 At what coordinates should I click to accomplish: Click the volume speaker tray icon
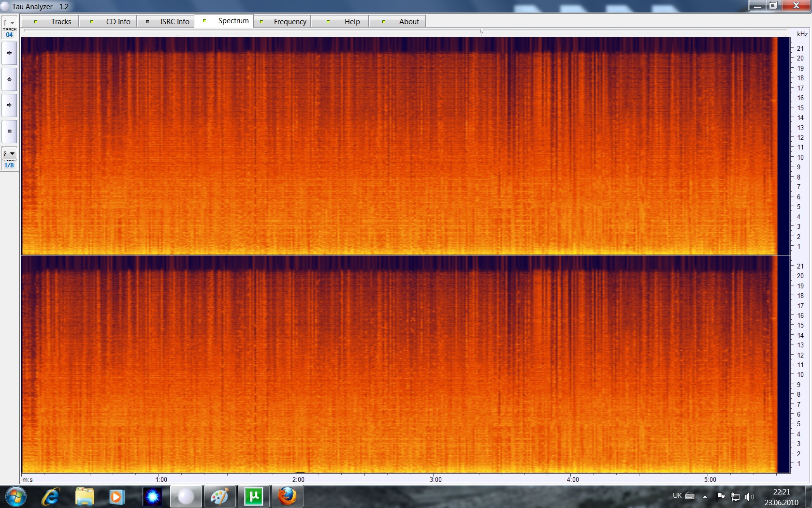pyautogui.click(x=749, y=496)
